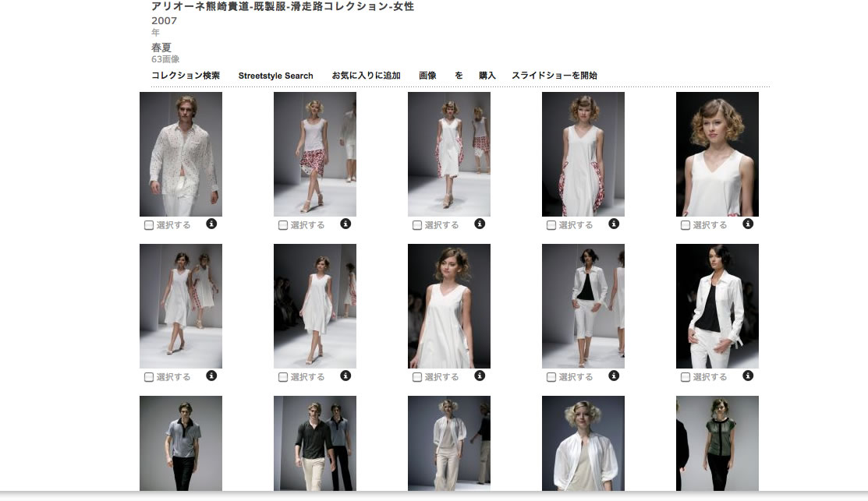
Task: Open thumbnail of man in patterned white shirt
Action: pos(181,154)
